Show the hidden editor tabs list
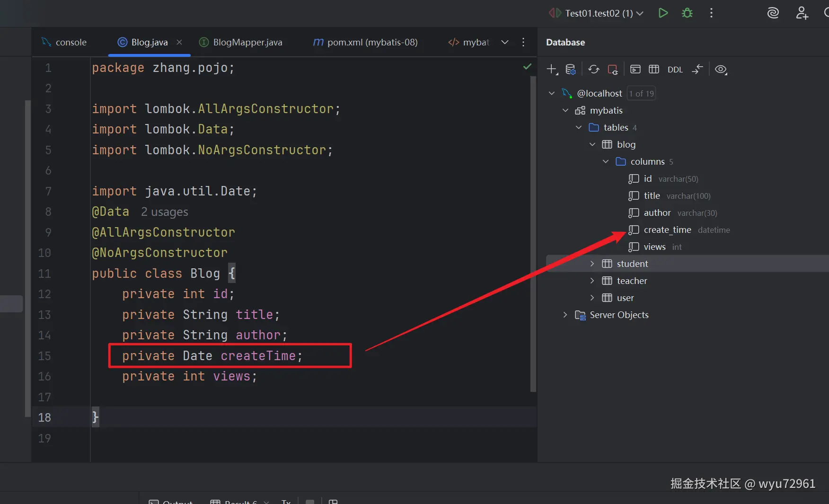The height and width of the screenshot is (504, 829). [x=505, y=42]
